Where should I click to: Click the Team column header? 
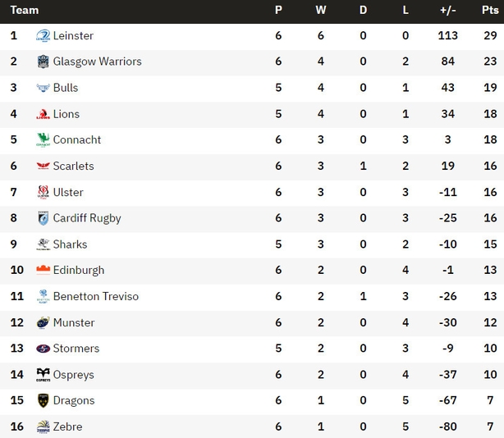tap(25, 11)
